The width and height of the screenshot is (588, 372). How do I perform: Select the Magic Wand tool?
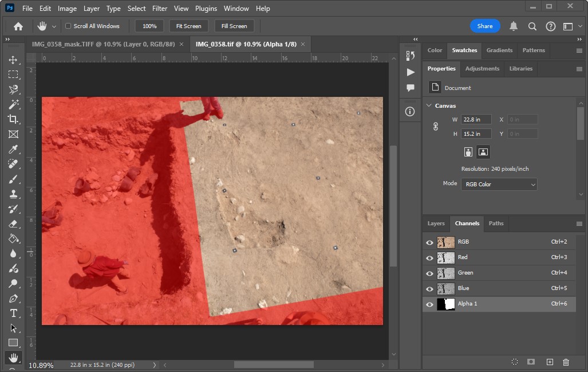[x=13, y=104]
